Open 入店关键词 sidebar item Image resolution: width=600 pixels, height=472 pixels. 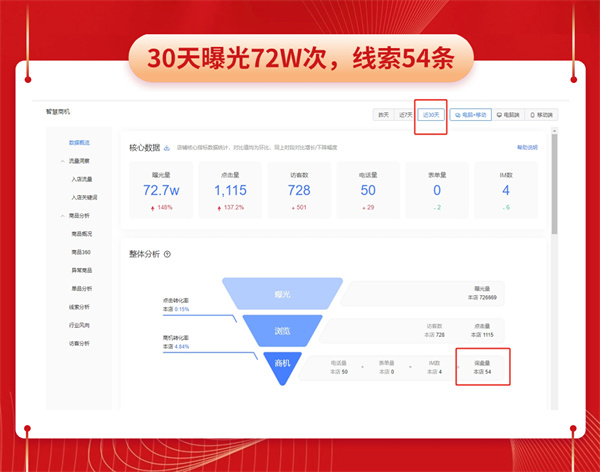(85, 197)
